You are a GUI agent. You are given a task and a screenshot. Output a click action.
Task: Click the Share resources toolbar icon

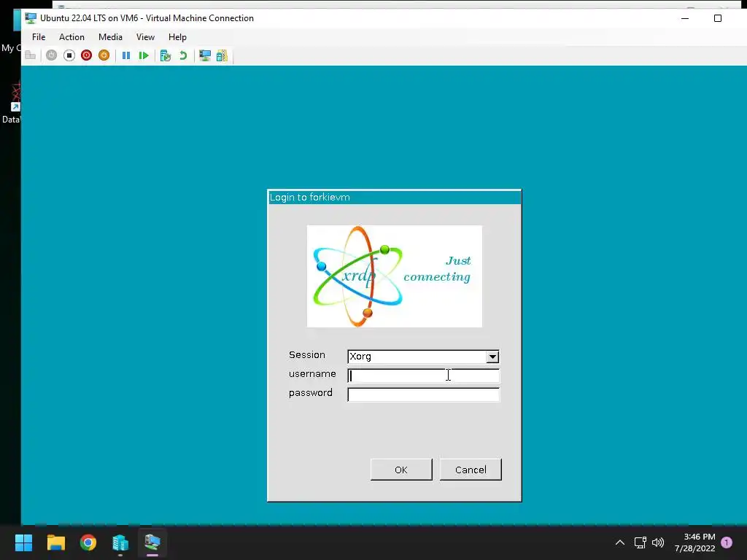point(222,55)
